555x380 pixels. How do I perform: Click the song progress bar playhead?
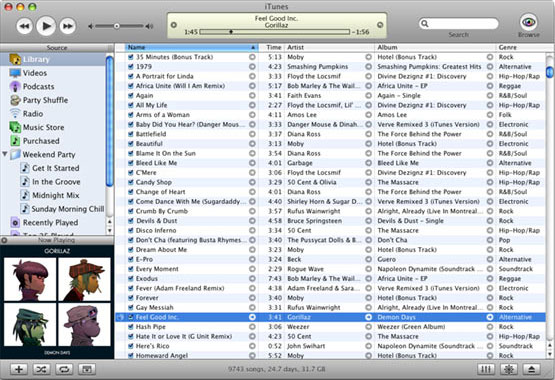tap(231, 32)
